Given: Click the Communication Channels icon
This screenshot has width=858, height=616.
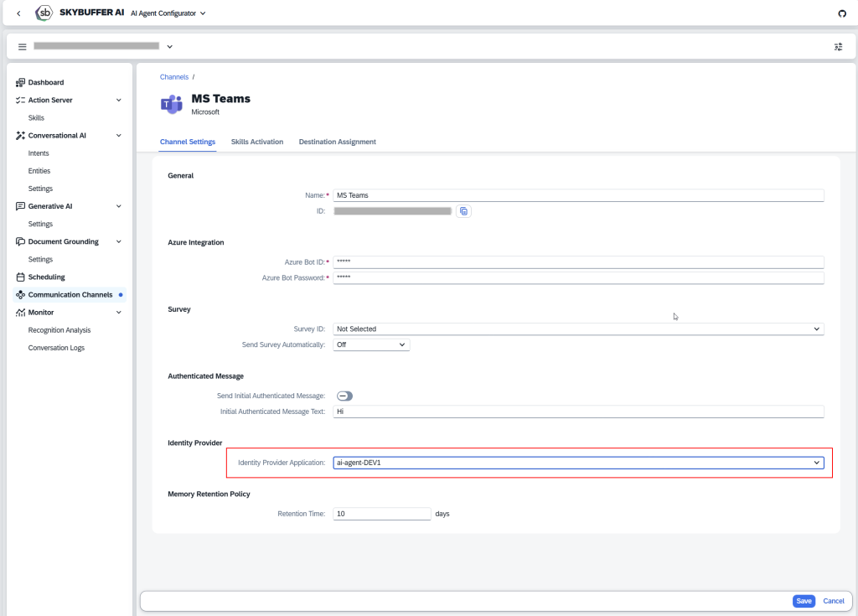Looking at the screenshot, I should 20,294.
